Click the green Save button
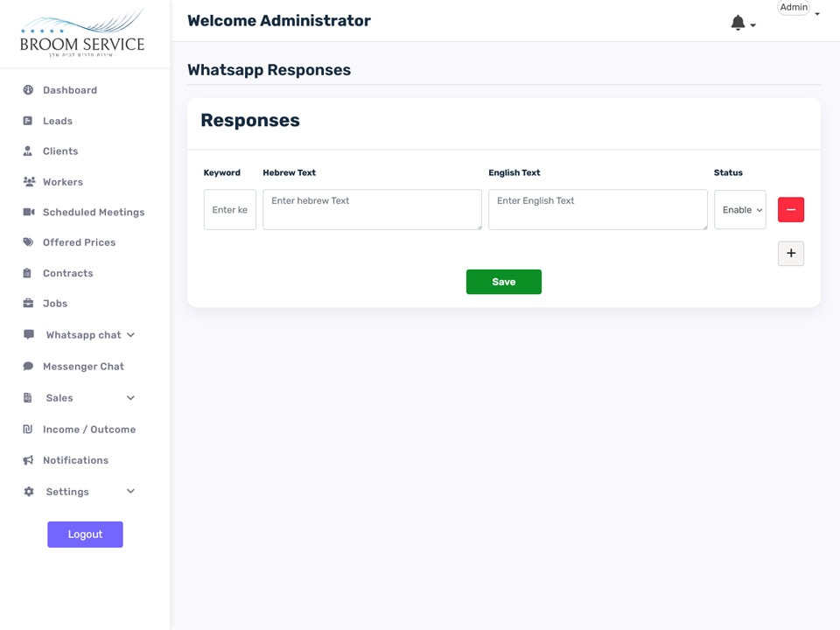Screen dimensions: 840x630 (504, 282)
